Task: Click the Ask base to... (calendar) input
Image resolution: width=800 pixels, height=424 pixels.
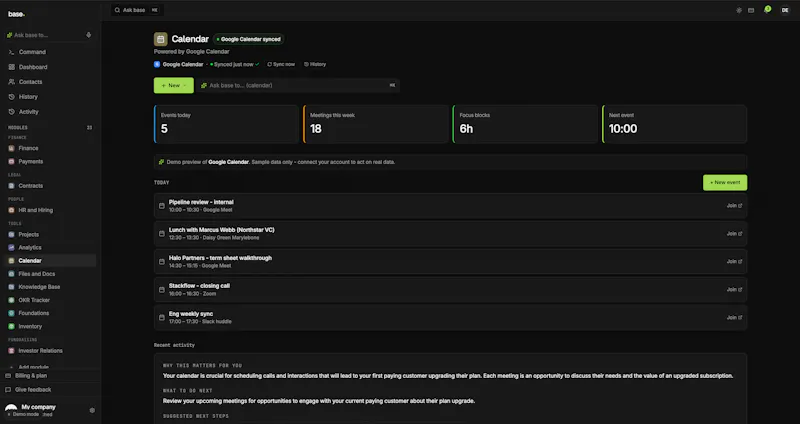Action: (299, 85)
